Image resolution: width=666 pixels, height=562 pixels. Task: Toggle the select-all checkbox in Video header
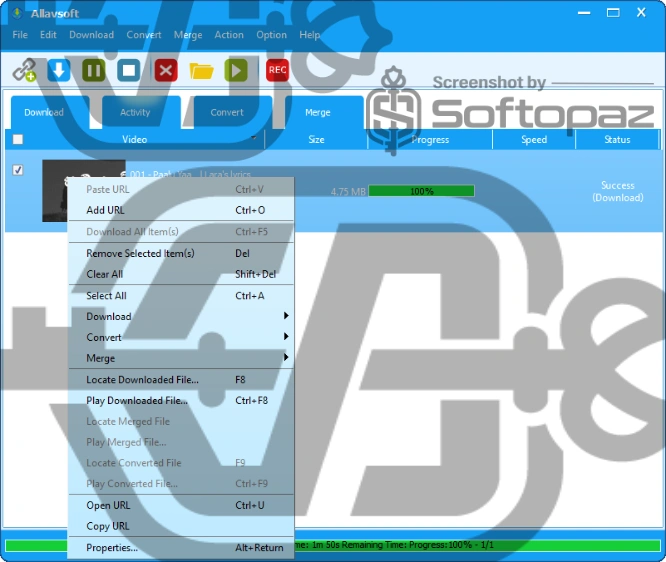click(18, 139)
